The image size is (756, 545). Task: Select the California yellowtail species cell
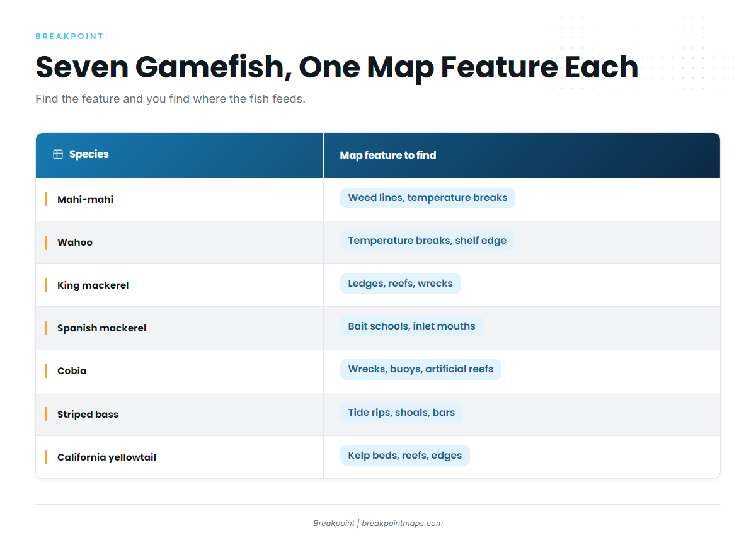coord(180,457)
